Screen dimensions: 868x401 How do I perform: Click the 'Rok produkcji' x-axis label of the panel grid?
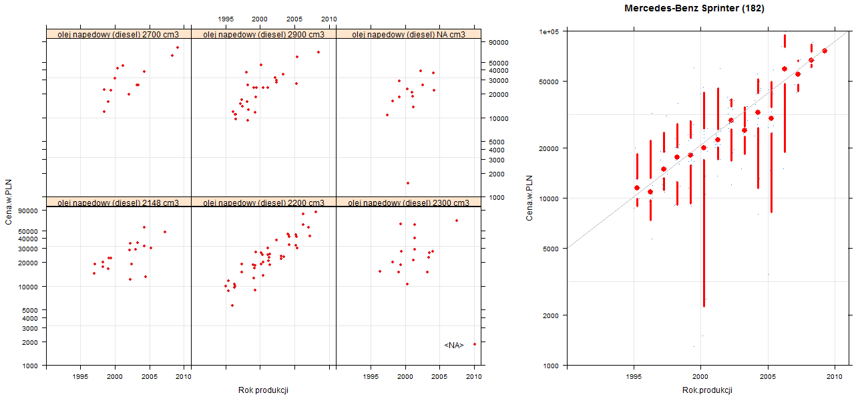coord(263,390)
